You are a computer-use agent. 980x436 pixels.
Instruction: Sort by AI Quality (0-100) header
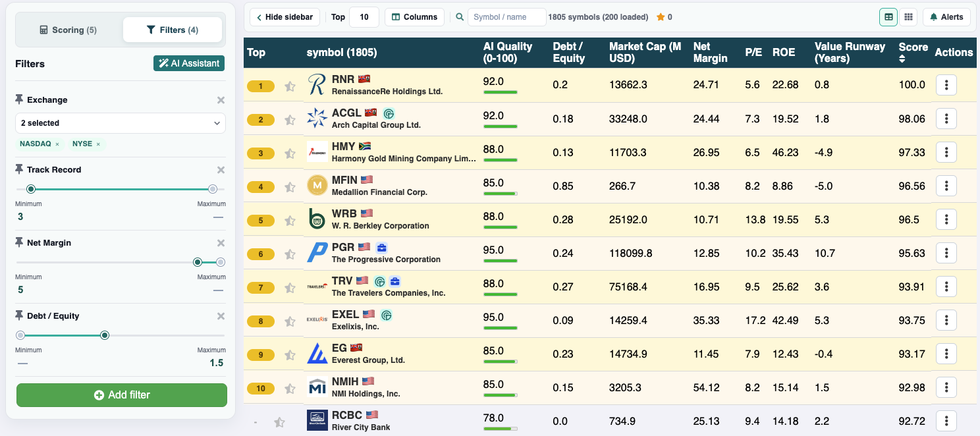coord(508,52)
